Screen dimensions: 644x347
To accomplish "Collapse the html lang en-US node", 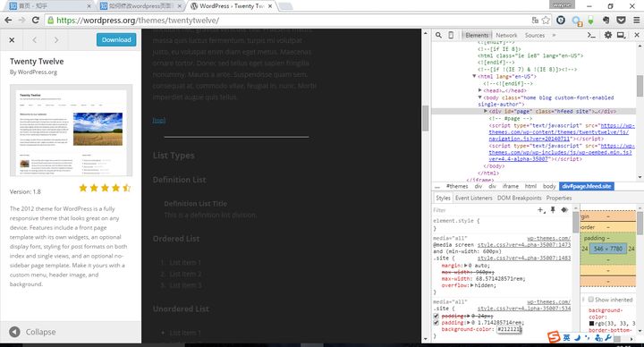I will [x=474, y=76].
